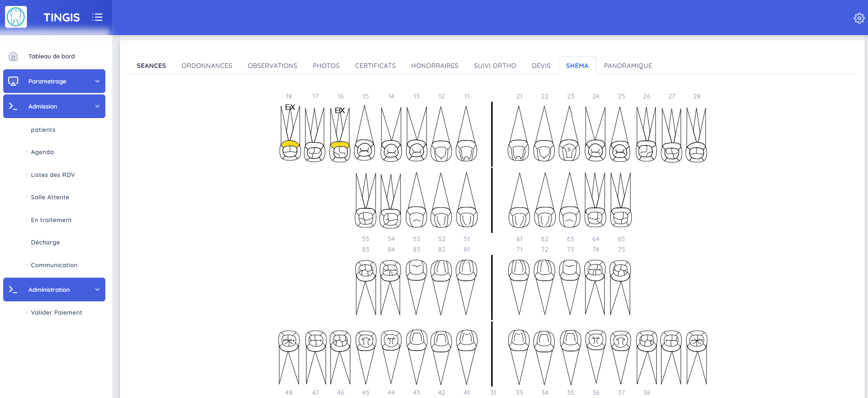Click tooth 21 on the diagram
The height and width of the screenshot is (398, 868).
(x=519, y=134)
